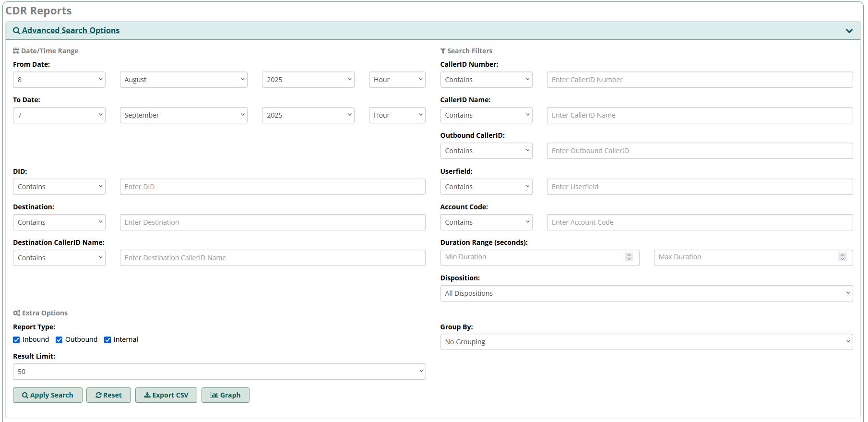Select the Enter Account Code field
Image resolution: width=868 pixels, height=422 pixels.
(x=699, y=222)
